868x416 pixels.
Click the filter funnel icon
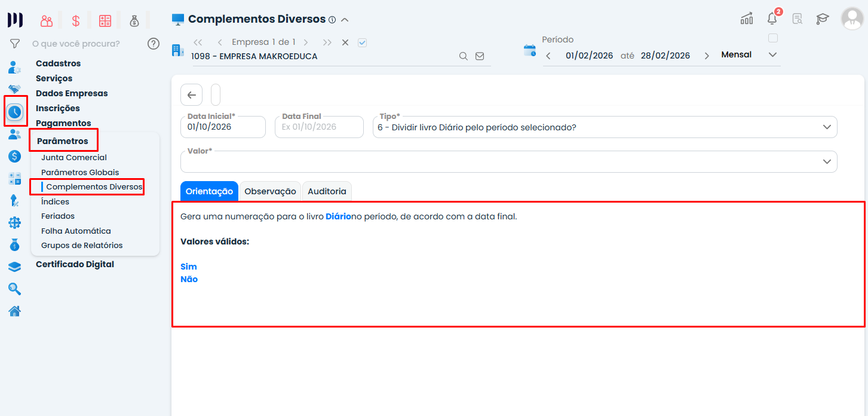pyautogui.click(x=15, y=43)
